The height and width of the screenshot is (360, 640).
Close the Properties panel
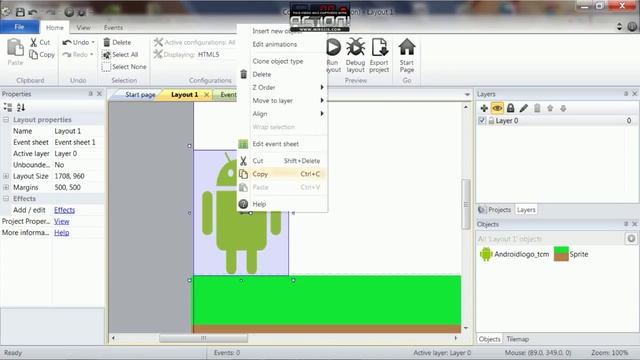click(99, 94)
